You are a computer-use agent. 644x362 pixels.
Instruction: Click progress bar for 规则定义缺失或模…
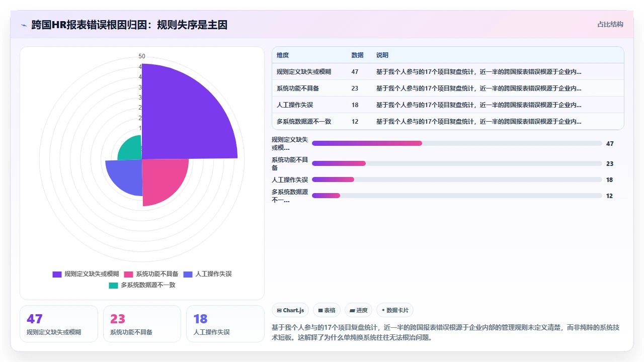pos(457,143)
